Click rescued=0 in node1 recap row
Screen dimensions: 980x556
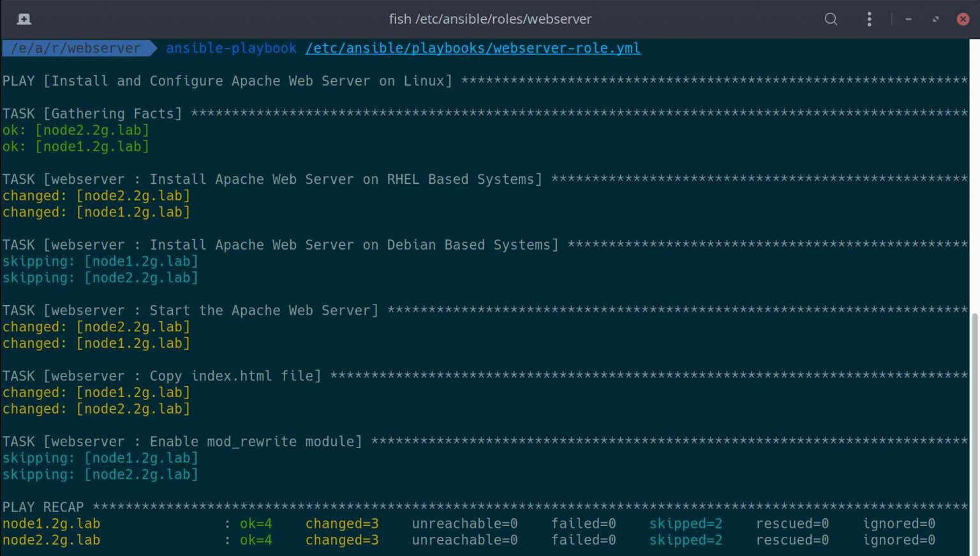792,523
